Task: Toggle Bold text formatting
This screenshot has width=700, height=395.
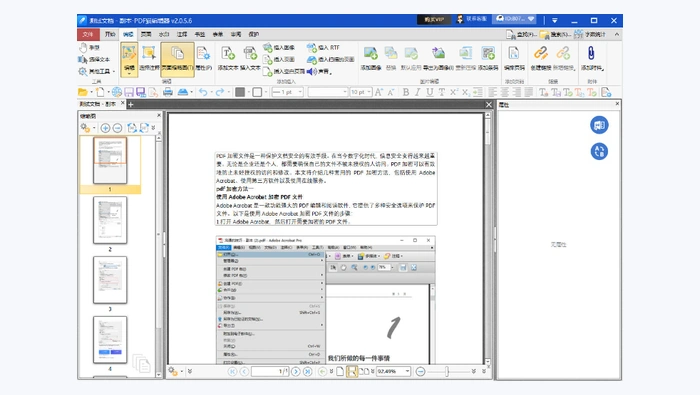Action: pyautogui.click(x=406, y=92)
